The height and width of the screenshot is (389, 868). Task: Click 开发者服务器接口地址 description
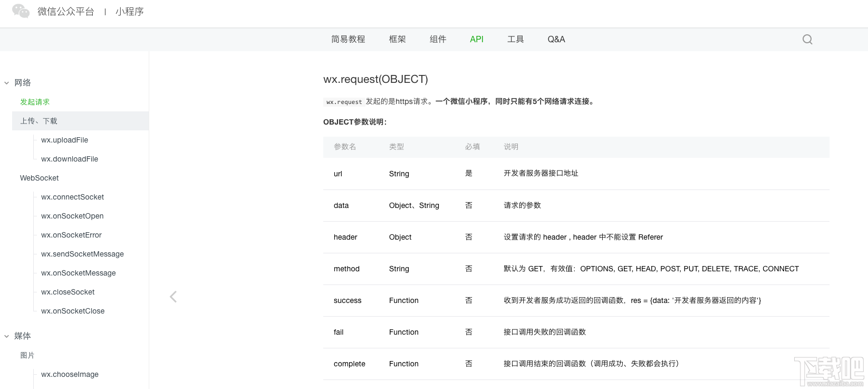click(x=541, y=173)
